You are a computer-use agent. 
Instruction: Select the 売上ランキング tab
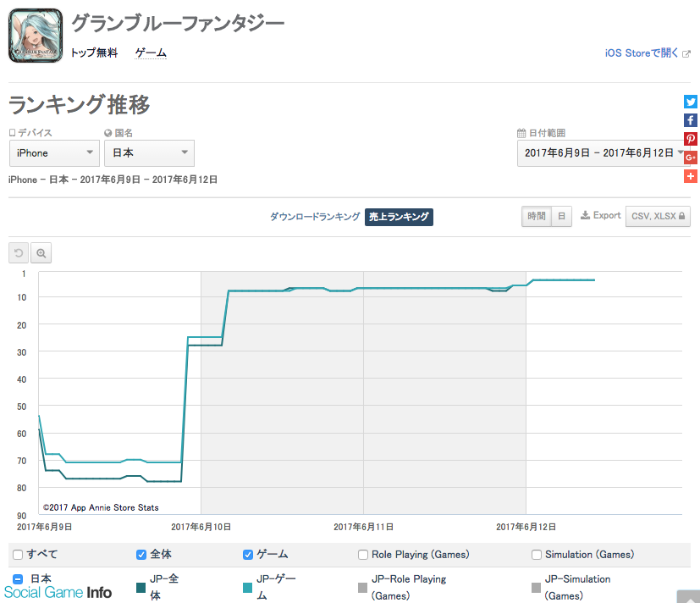click(399, 217)
